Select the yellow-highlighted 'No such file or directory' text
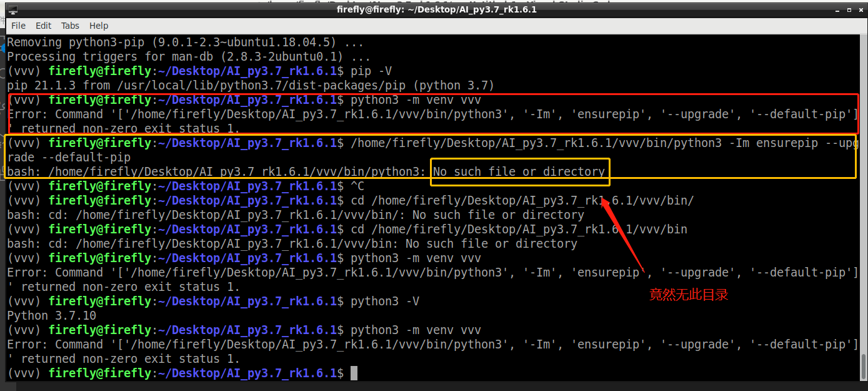This screenshot has width=868, height=391. 520,171
